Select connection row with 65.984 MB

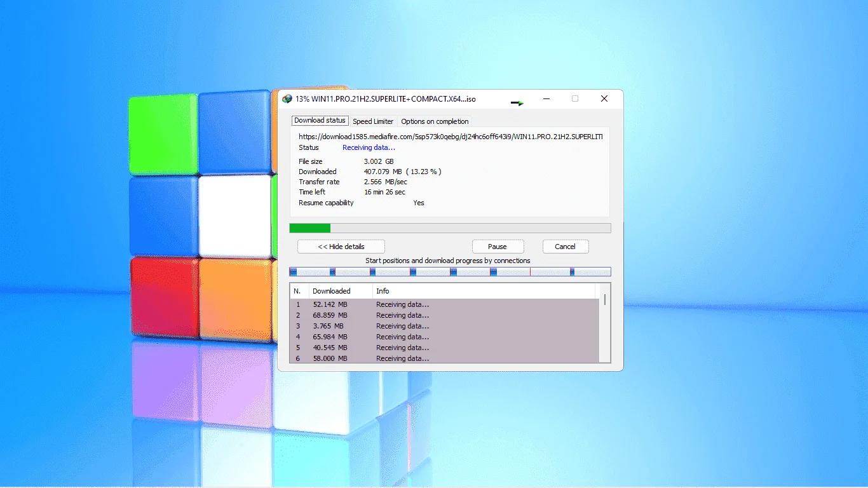tap(445, 337)
